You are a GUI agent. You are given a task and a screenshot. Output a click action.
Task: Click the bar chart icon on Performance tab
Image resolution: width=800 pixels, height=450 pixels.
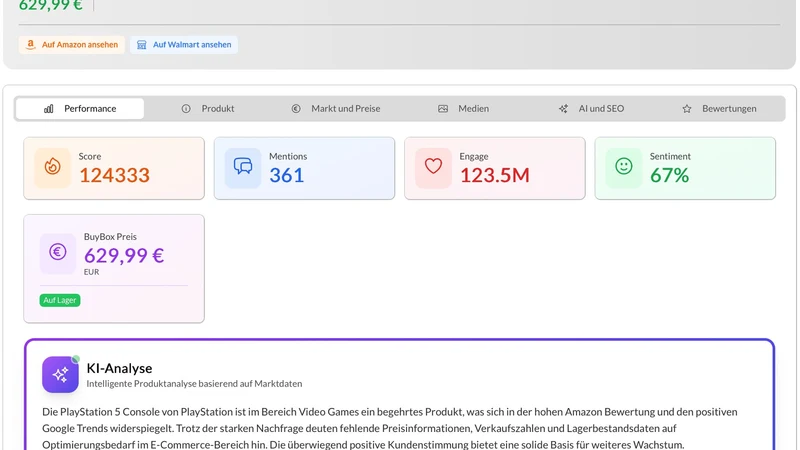pyautogui.click(x=48, y=109)
